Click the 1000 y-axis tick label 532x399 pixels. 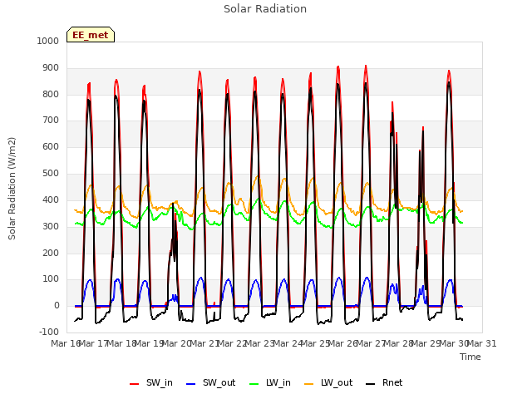48,41
